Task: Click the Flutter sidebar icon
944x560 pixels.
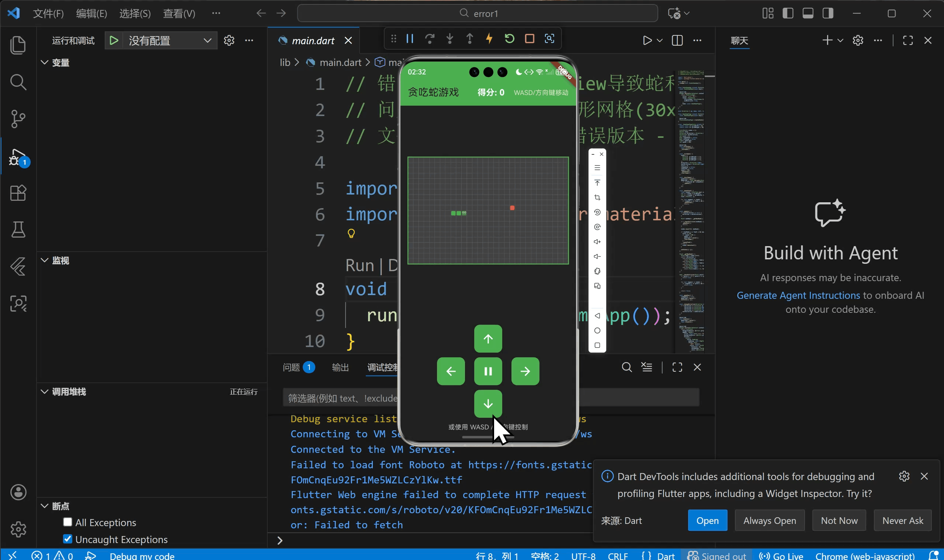Action: click(x=18, y=267)
